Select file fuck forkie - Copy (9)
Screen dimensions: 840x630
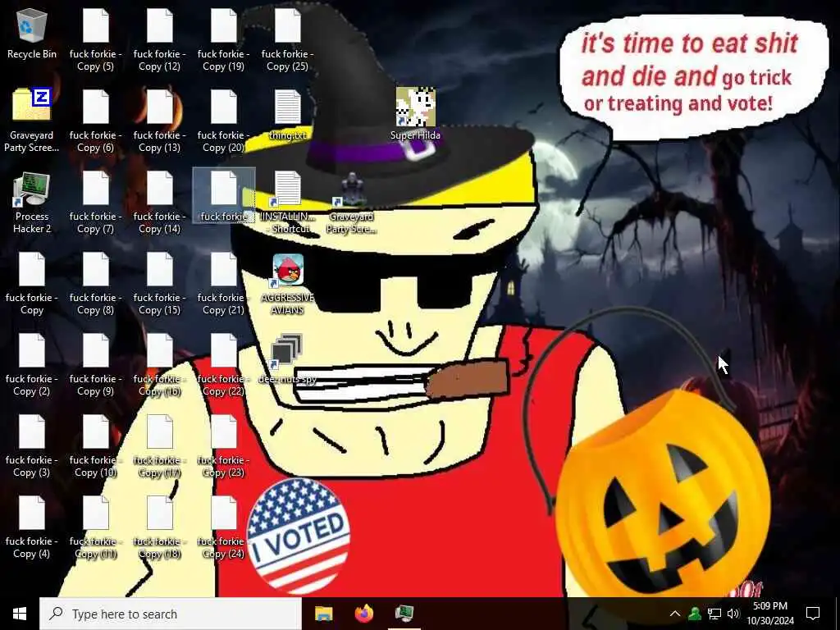tap(96, 365)
